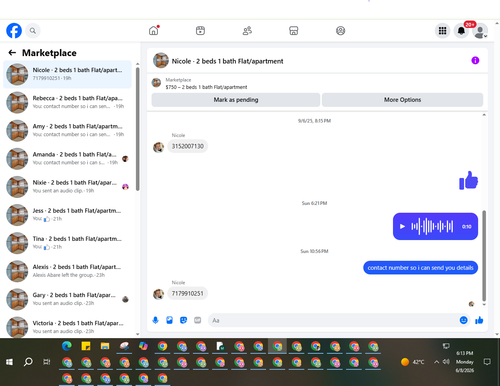Open the Marketplace storefront icon
The width and height of the screenshot is (500, 386).
(294, 31)
